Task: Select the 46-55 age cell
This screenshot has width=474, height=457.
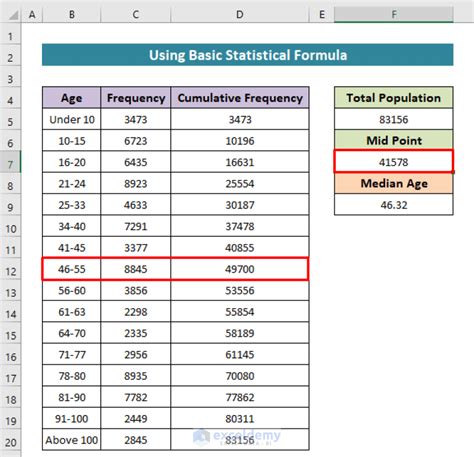Action: tap(71, 269)
